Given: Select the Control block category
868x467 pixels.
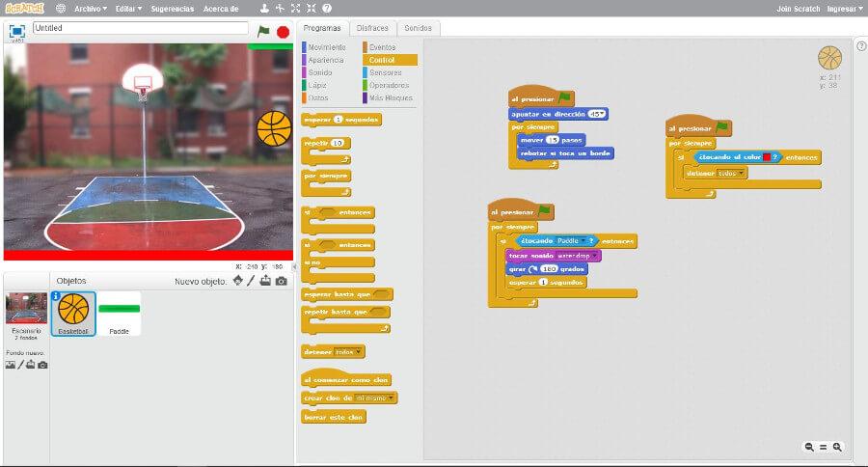Looking at the screenshot, I should pos(390,60).
